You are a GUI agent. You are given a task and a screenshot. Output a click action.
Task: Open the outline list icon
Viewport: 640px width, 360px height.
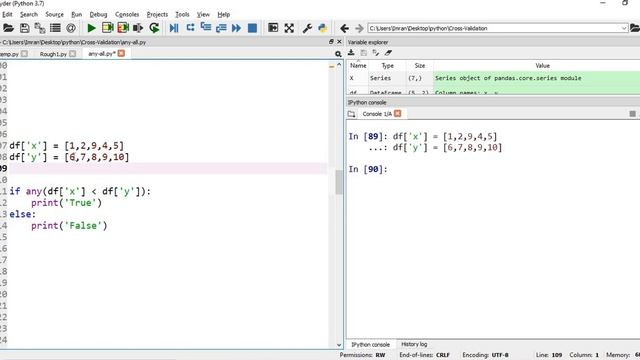click(55, 28)
